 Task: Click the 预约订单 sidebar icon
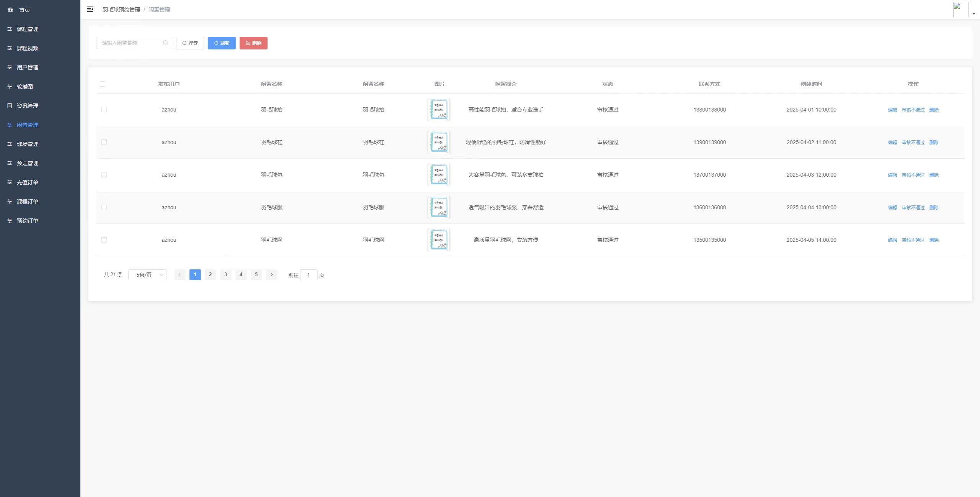10,221
